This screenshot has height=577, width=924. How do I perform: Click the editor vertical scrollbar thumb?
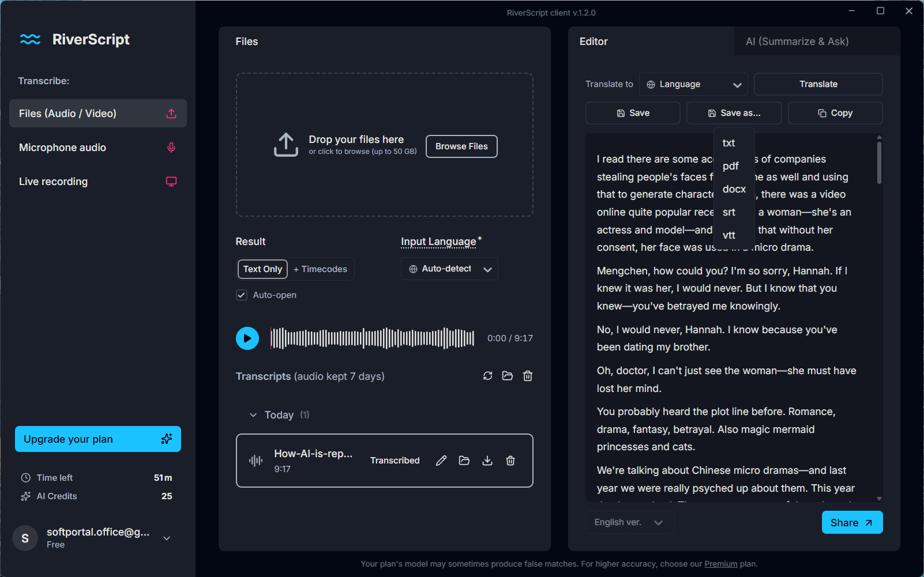point(879,163)
